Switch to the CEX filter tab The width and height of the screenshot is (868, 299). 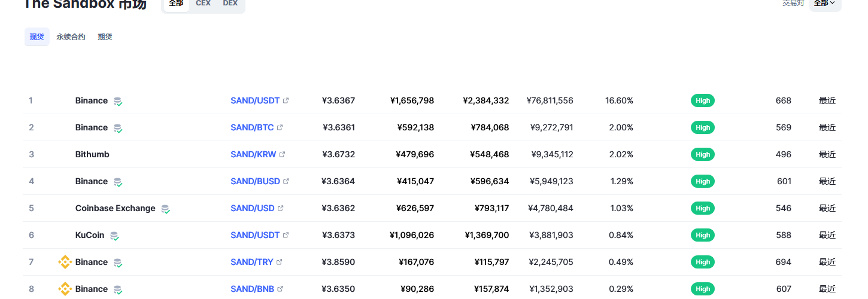203,4
